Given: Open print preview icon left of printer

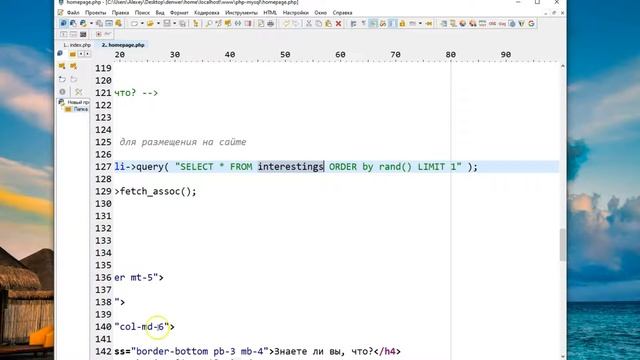Looking at the screenshot, I should [x=261, y=24].
